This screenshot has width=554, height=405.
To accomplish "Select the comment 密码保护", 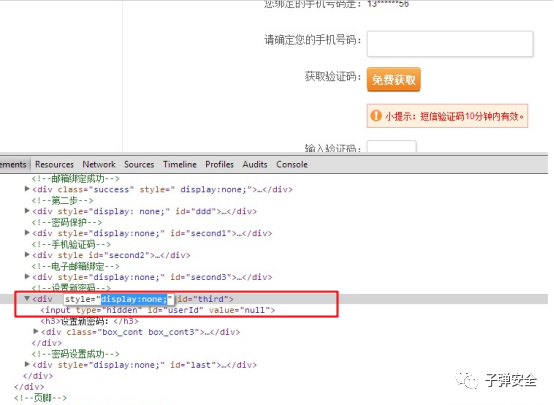I will pyautogui.click(x=67, y=222).
